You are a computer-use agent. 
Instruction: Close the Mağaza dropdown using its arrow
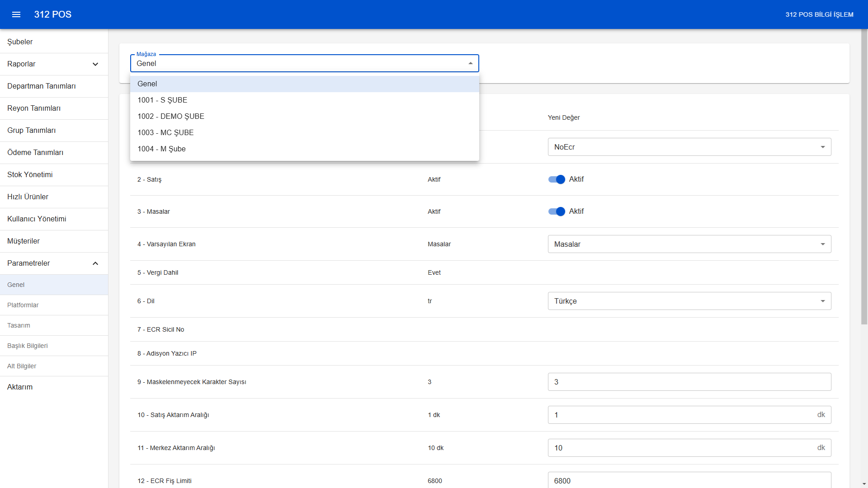470,63
